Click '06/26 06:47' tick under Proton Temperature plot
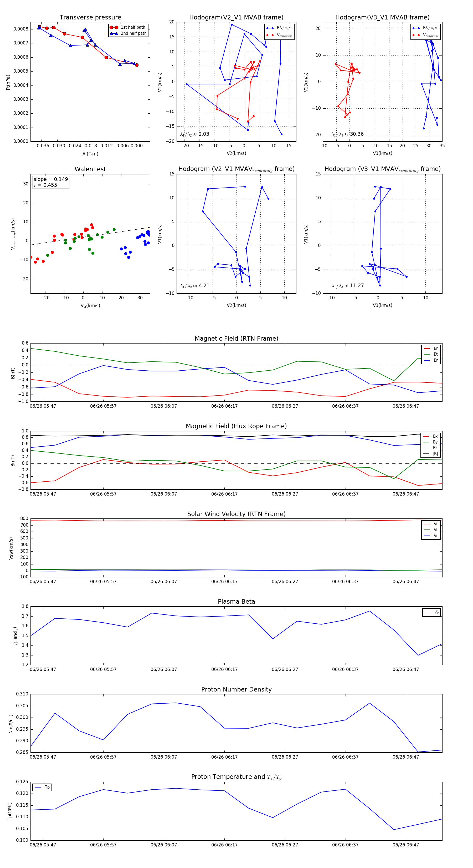This screenshot has height=868, width=473. point(406,845)
